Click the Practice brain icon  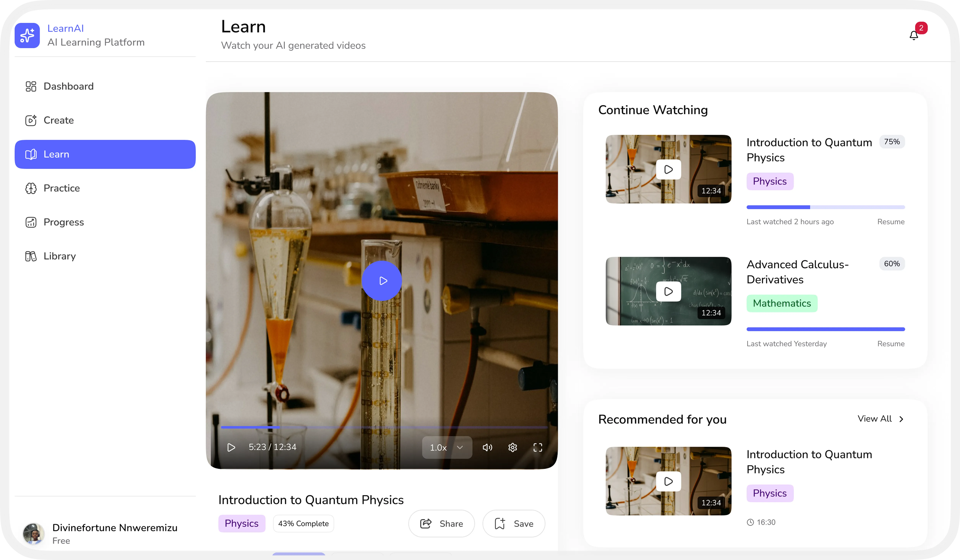pyautogui.click(x=31, y=188)
